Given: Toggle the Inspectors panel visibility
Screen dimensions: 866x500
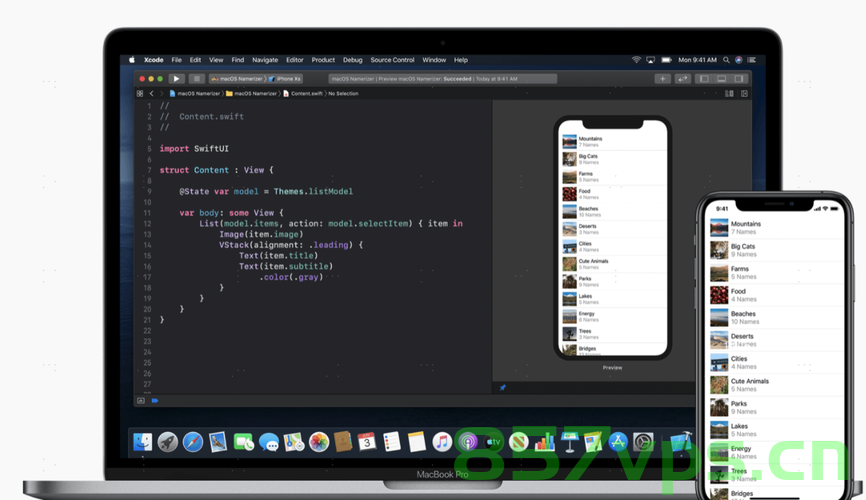Looking at the screenshot, I should click(738, 78).
